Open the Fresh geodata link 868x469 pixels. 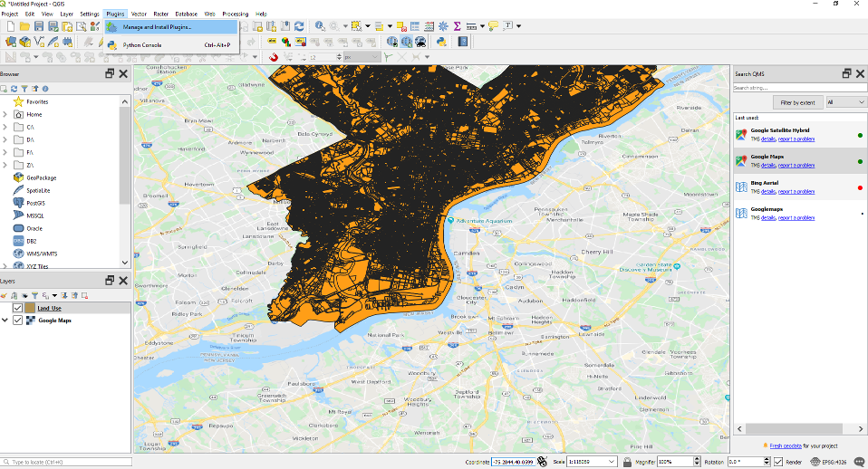(x=786, y=445)
